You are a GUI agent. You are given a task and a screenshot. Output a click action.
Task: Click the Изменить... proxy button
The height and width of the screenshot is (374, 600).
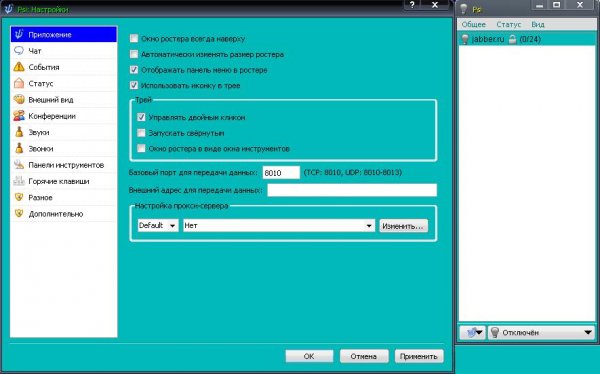pos(403,226)
